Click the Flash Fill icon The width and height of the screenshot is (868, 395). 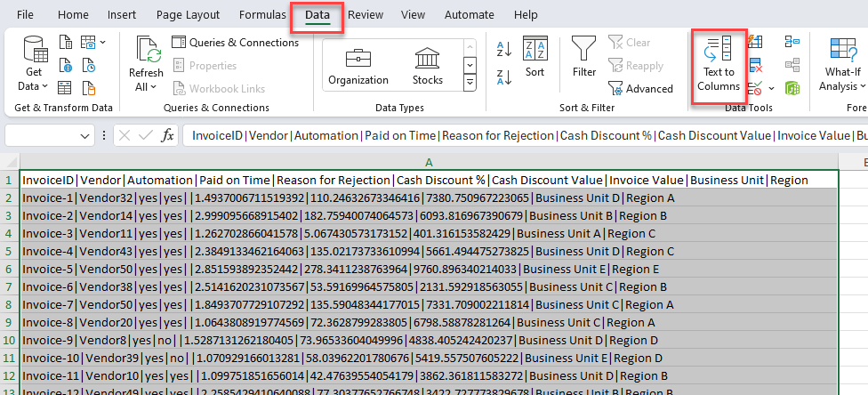click(x=754, y=42)
